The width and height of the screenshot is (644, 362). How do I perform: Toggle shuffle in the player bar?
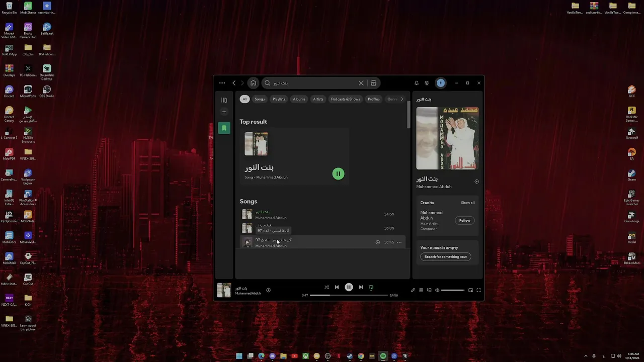(x=327, y=287)
